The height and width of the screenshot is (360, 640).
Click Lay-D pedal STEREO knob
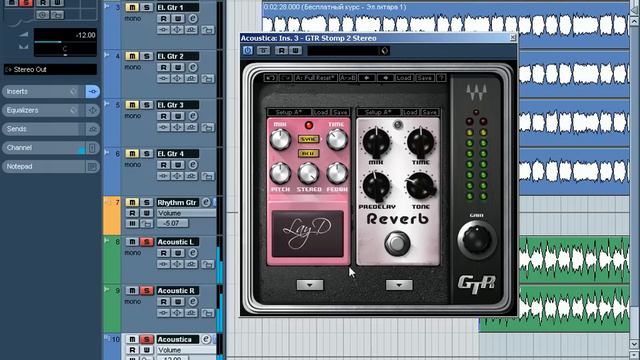click(309, 173)
